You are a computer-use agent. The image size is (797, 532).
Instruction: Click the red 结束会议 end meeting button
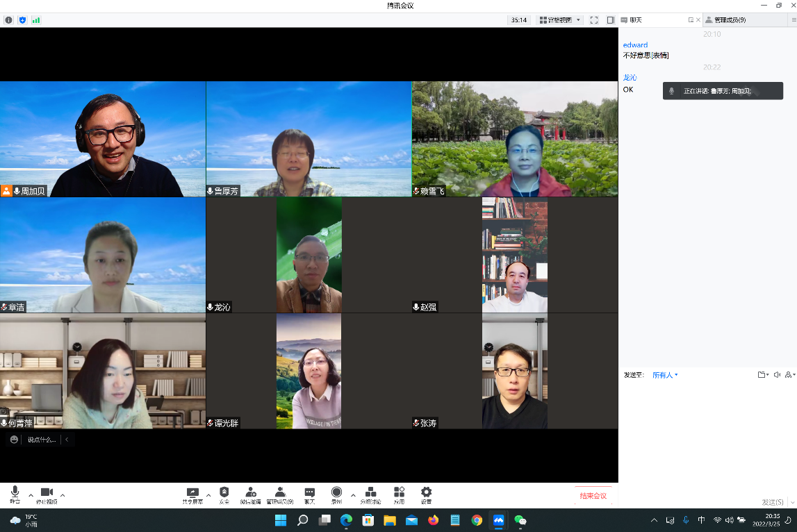click(593, 495)
